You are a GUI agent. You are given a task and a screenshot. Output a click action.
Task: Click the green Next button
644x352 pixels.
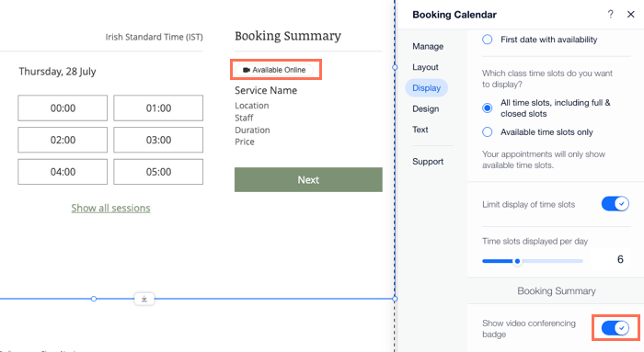(x=308, y=180)
